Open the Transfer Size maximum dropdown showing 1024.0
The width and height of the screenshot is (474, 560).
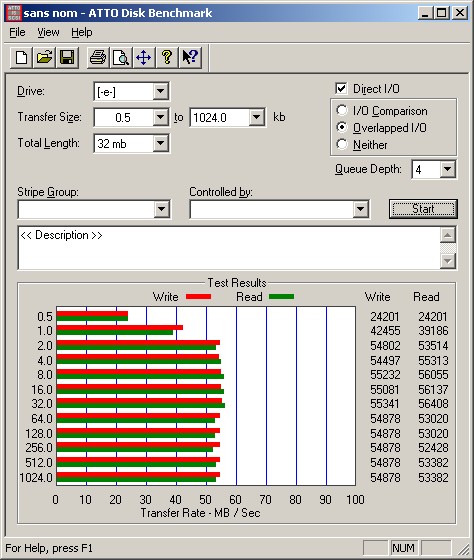tap(256, 117)
